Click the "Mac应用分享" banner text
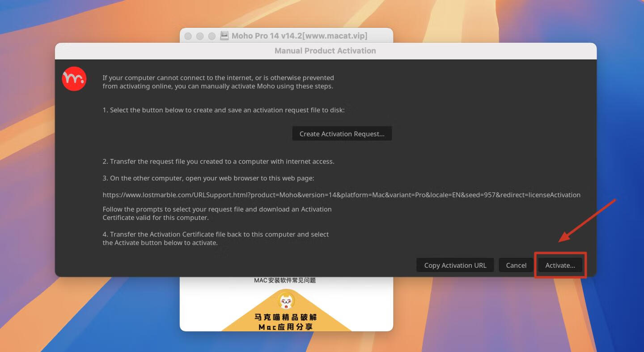Viewport: 644px width, 352px height. tap(286, 327)
